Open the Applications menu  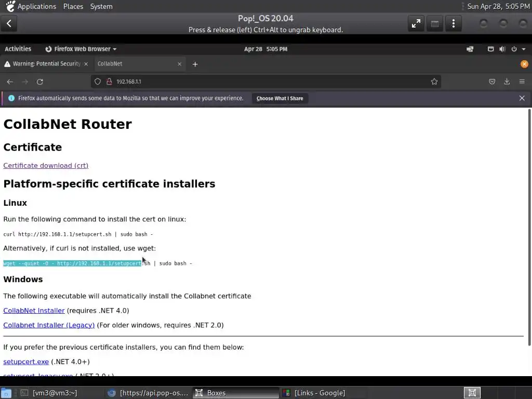click(x=37, y=6)
